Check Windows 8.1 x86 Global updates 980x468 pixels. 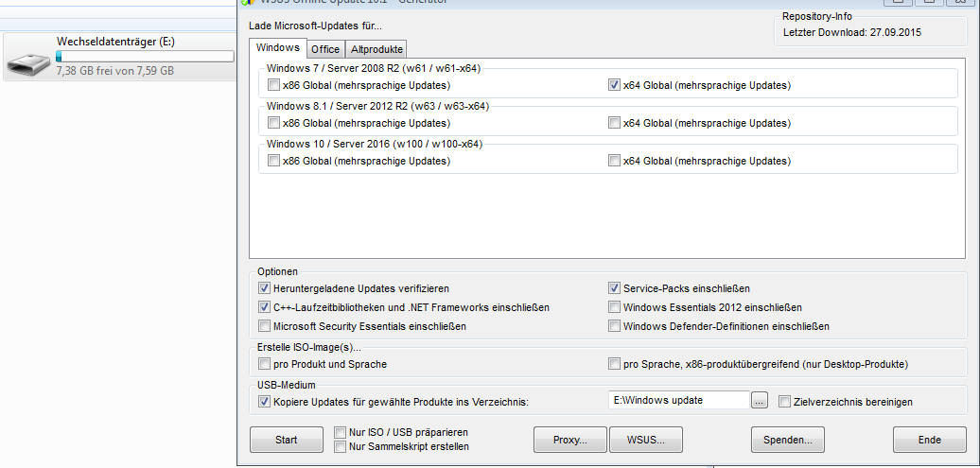[x=273, y=123]
